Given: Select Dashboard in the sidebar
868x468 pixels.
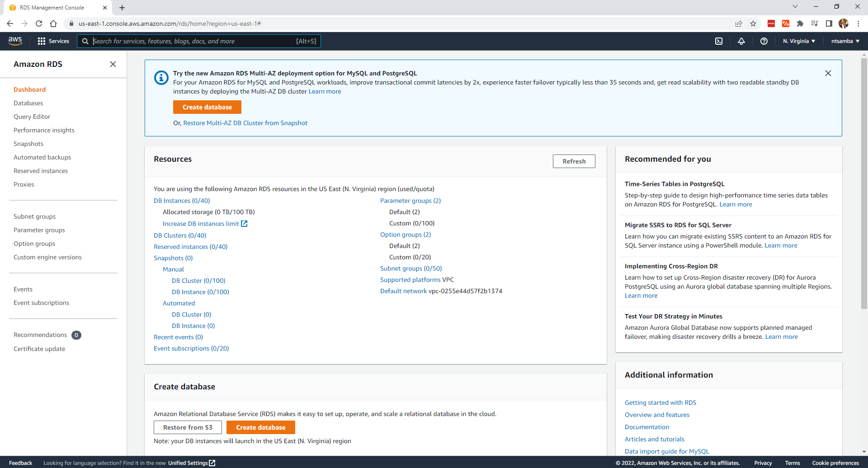Looking at the screenshot, I should 29,89.
